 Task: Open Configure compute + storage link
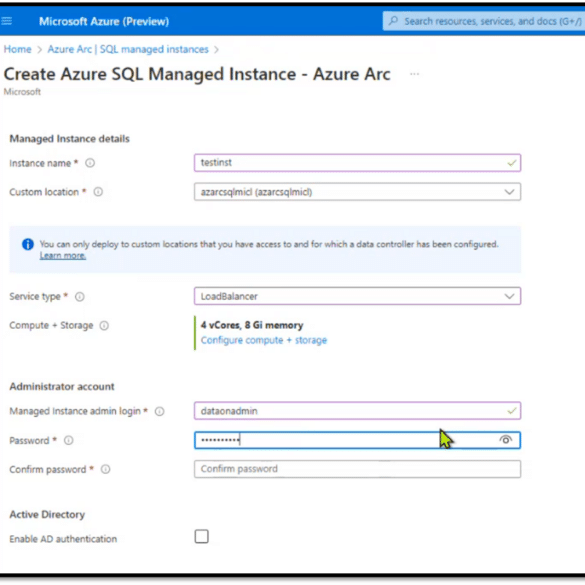click(264, 340)
